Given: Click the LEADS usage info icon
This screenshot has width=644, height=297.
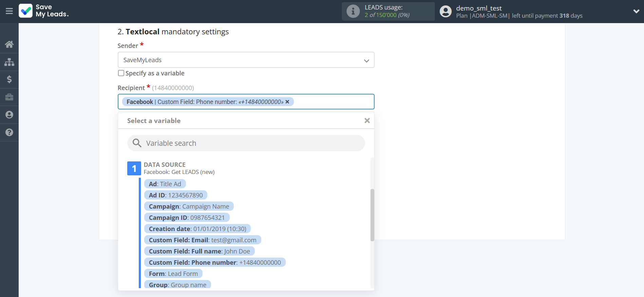Looking at the screenshot, I should pyautogui.click(x=353, y=11).
